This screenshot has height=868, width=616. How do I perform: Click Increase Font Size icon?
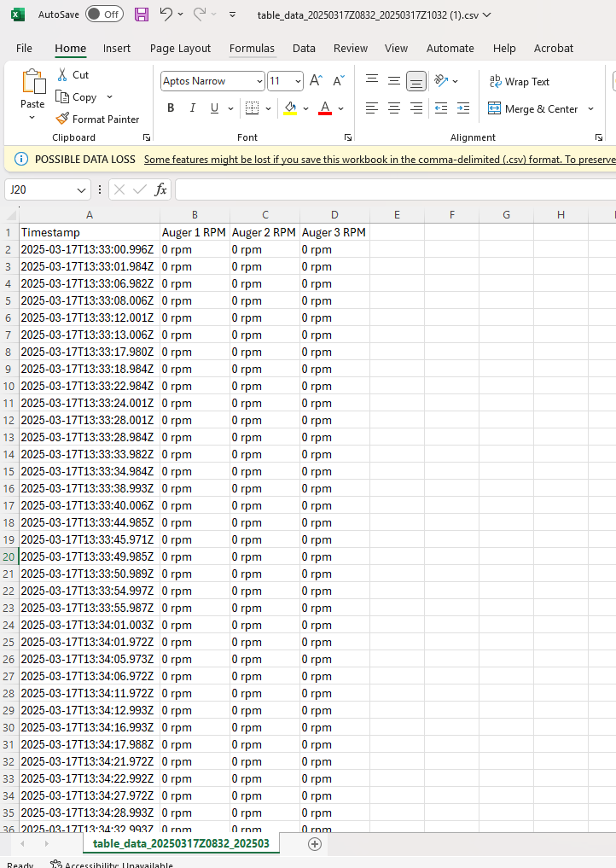tap(316, 81)
